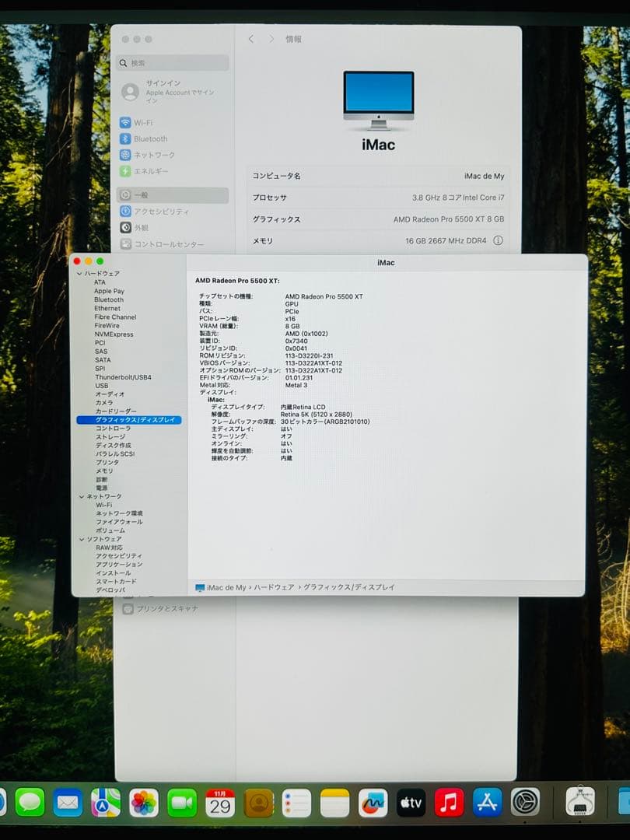Click ハードウェア in the breadcrumb path
Screen dimensions: 630x840
(273, 588)
